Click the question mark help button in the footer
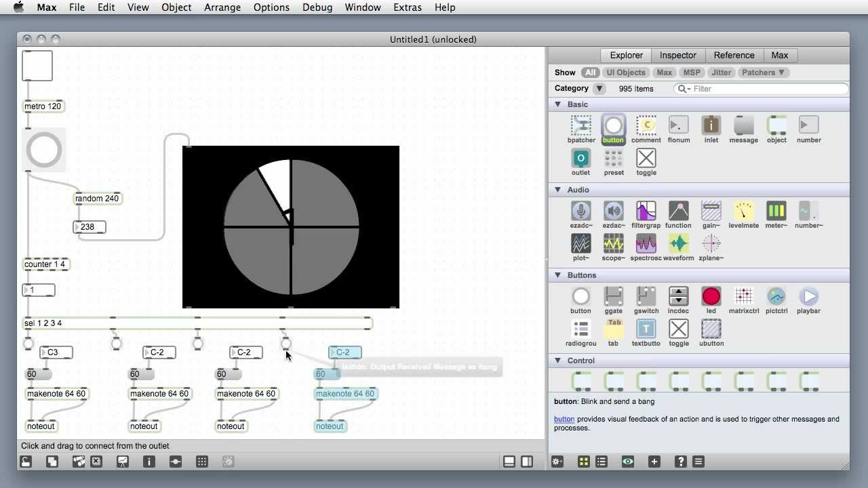The image size is (868, 488). (681, 462)
